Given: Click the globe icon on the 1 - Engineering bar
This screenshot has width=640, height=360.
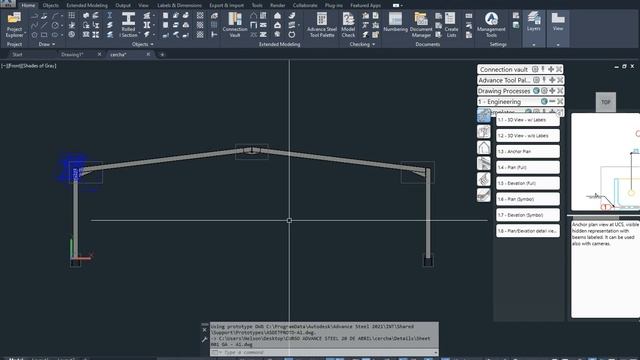Looking at the screenshot, I should point(544,101).
